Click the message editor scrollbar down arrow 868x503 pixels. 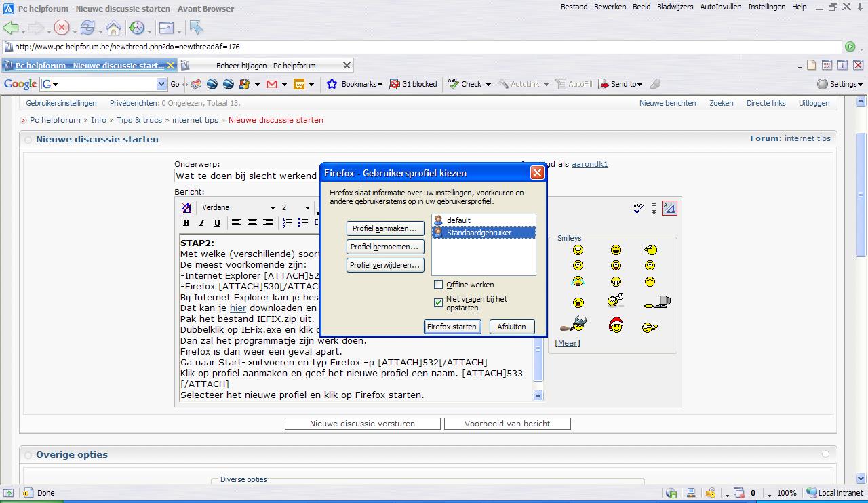(538, 395)
